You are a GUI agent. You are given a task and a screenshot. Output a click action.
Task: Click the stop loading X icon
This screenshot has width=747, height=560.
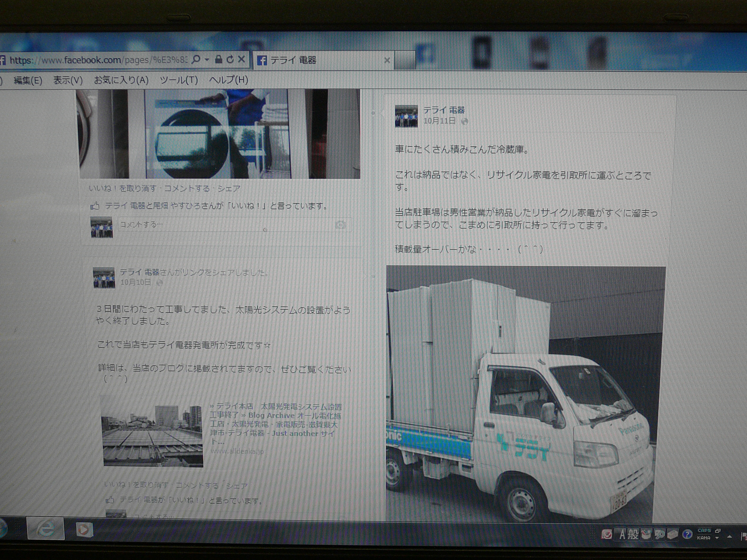241,60
